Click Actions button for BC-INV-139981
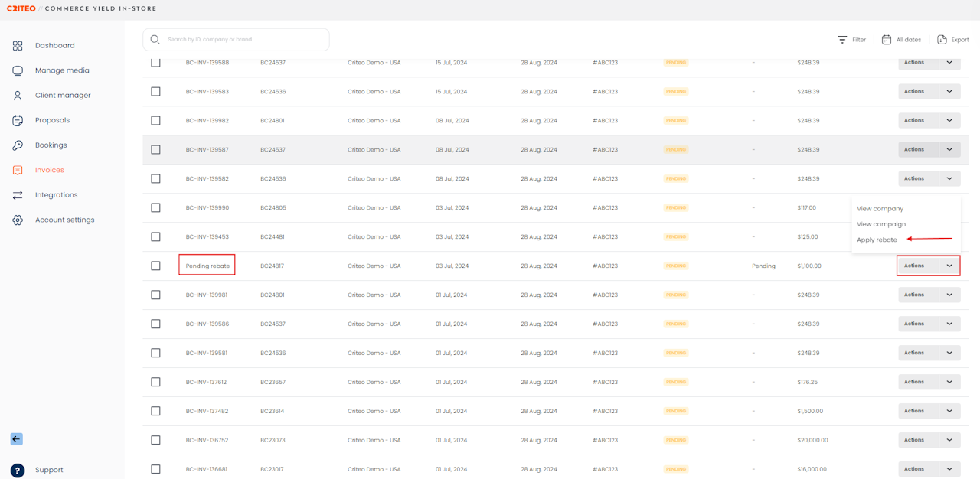 [914, 295]
